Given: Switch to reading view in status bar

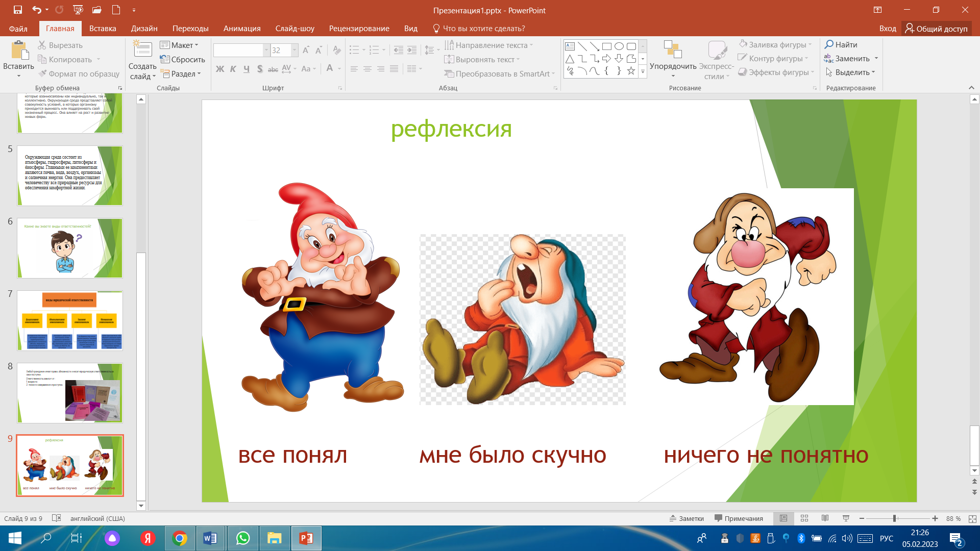Looking at the screenshot, I should [825, 518].
